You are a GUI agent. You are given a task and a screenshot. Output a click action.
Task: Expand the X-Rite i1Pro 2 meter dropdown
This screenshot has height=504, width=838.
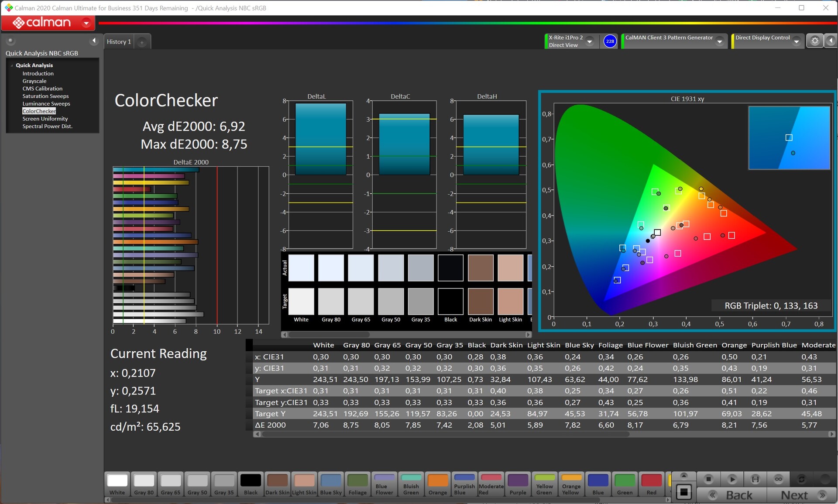tap(590, 41)
